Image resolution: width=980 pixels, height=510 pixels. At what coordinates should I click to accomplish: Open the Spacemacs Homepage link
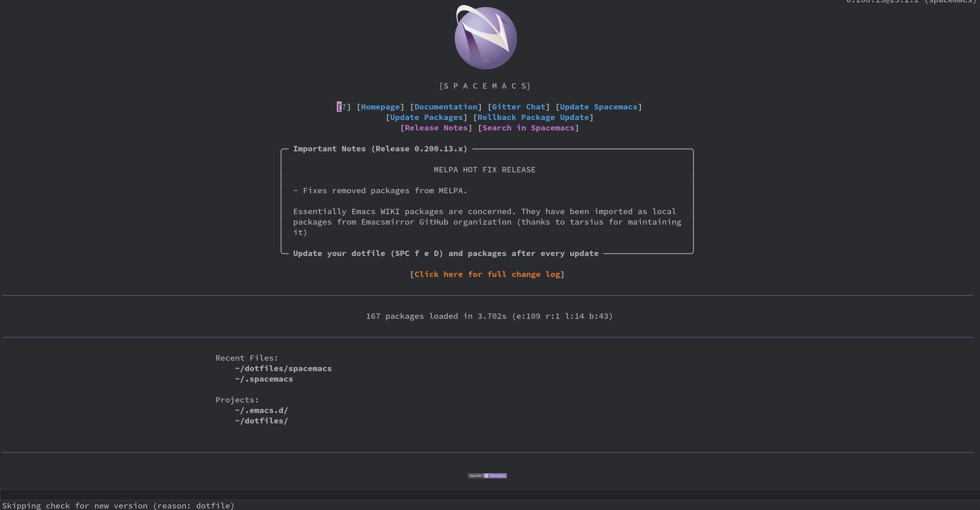[x=380, y=107]
